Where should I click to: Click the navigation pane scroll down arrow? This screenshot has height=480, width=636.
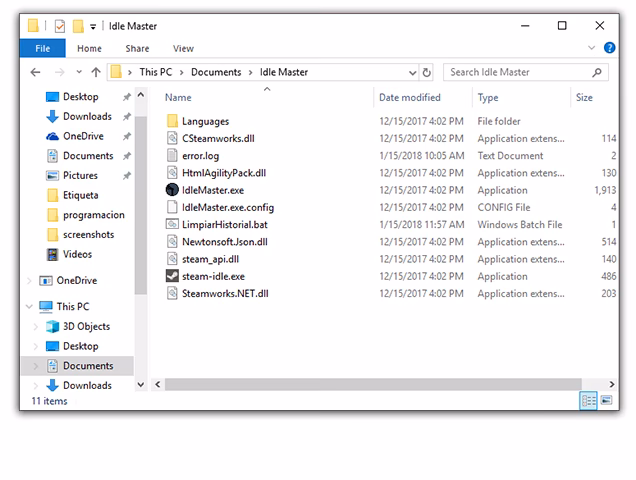(x=141, y=385)
